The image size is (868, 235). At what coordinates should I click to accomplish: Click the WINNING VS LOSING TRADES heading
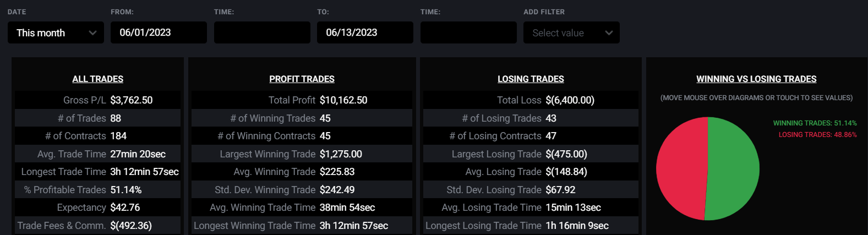(756, 79)
